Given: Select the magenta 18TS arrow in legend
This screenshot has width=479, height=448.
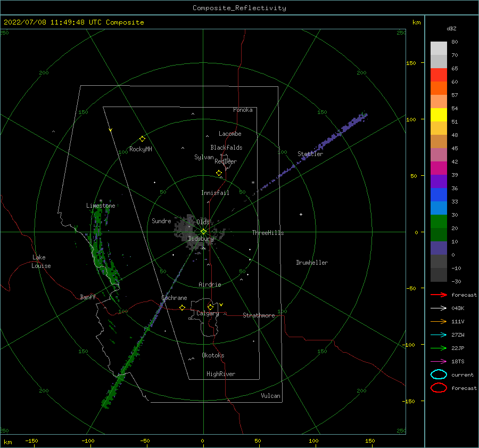Looking at the screenshot, I should tap(439, 362).
